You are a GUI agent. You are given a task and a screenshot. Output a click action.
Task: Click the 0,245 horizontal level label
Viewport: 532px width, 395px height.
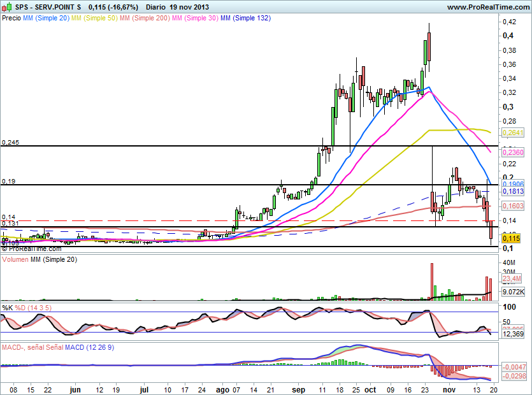[x=10, y=143]
